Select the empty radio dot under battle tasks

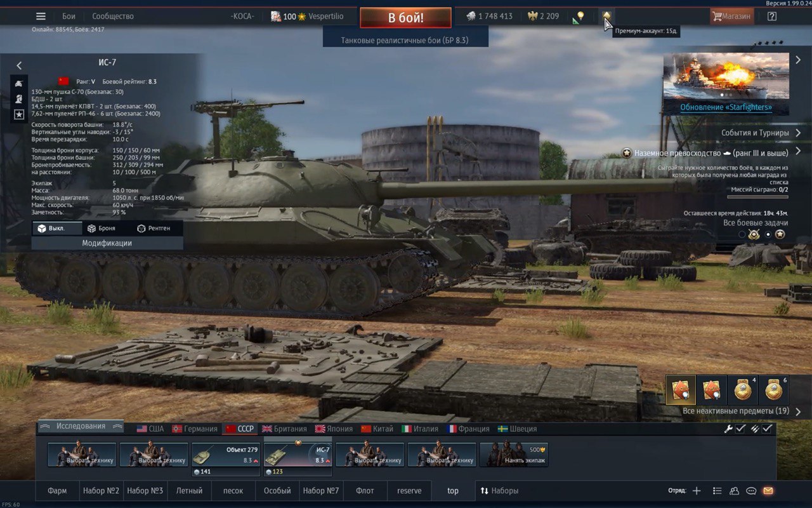pos(742,234)
